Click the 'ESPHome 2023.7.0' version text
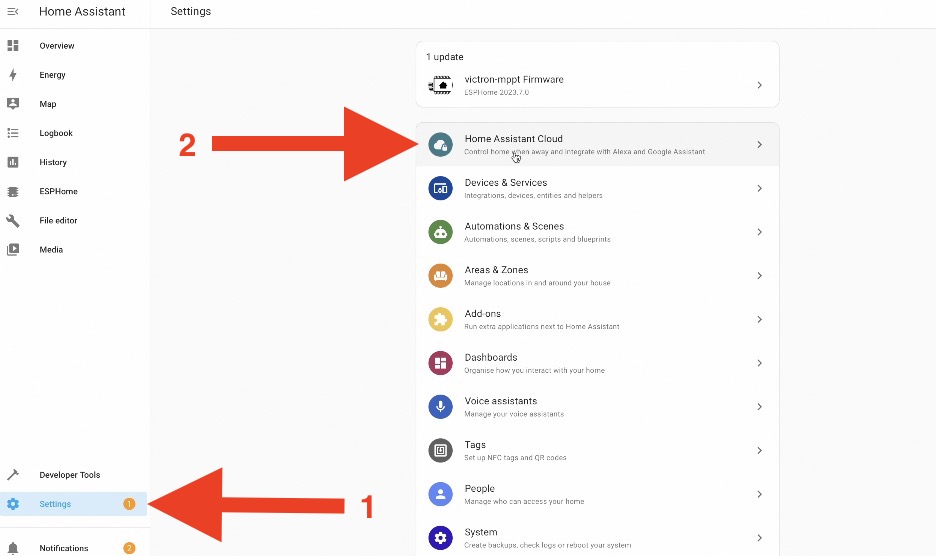 (497, 93)
